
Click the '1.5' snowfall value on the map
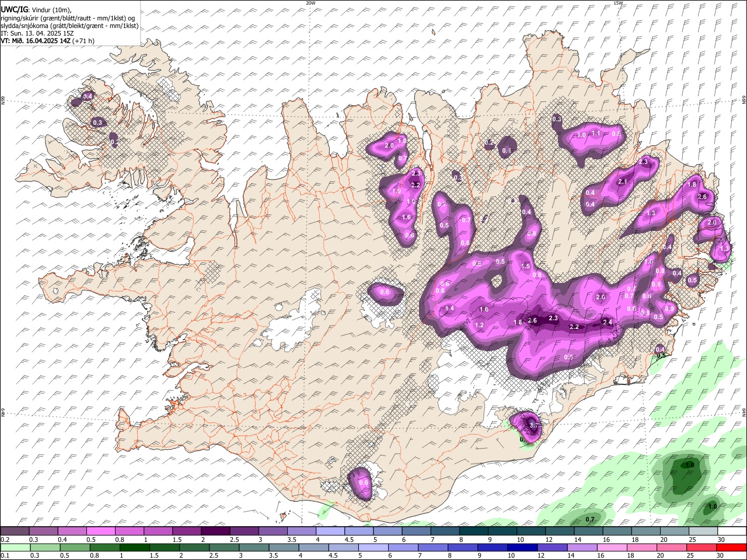[525, 266]
